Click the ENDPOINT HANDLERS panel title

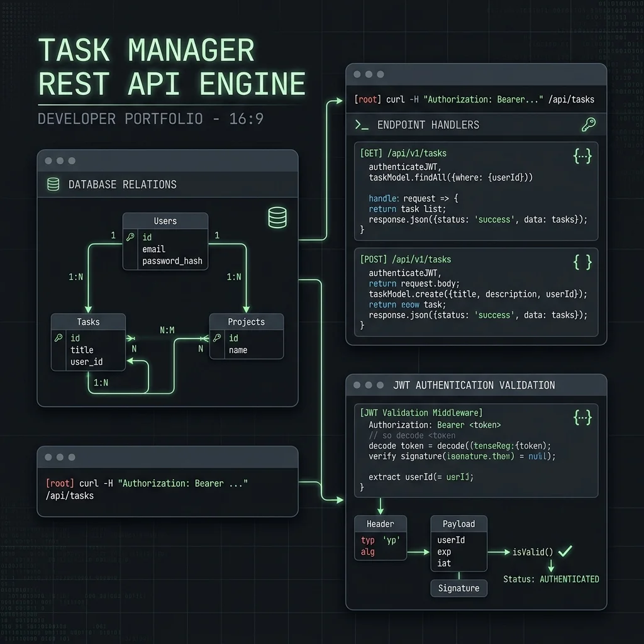pyautogui.click(x=428, y=125)
